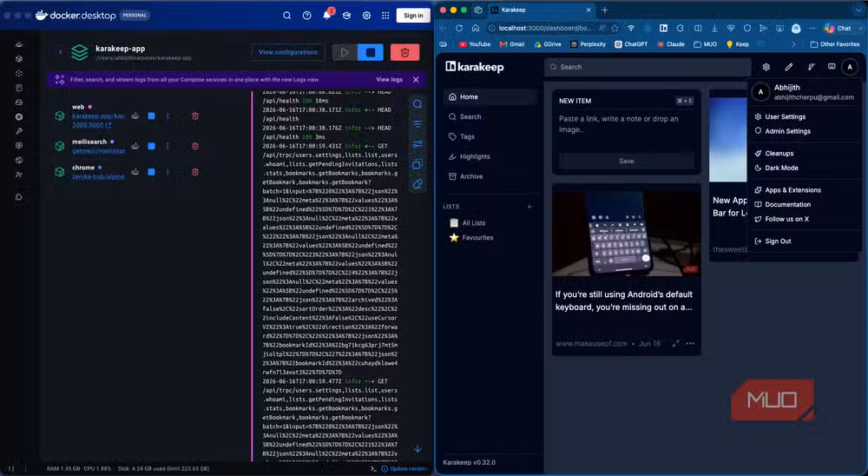The width and height of the screenshot is (868, 476).
Task: Stop the web container
Action: pyautogui.click(x=151, y=116)
